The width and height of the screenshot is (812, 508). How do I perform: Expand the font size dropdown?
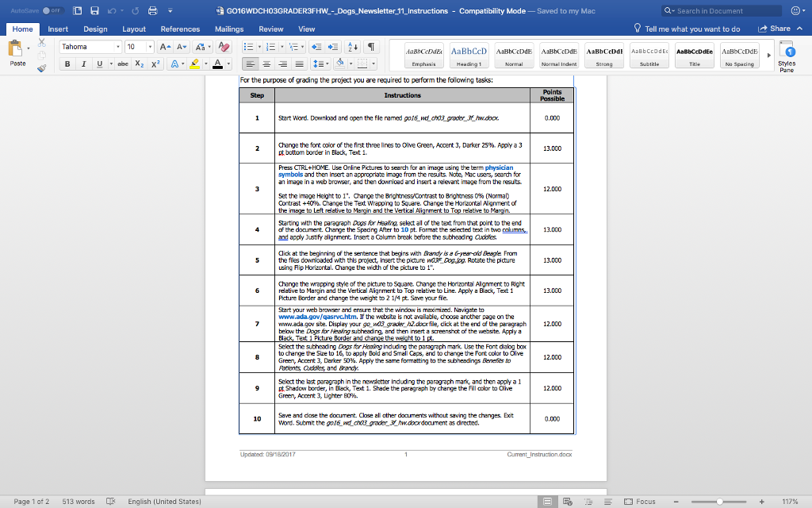coord(150,46)
